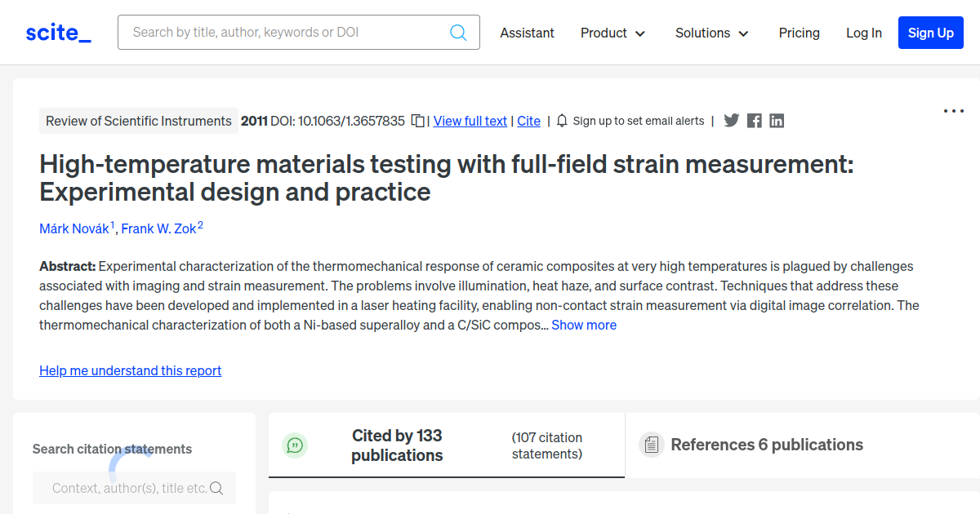Expand the Product dropdown menu
This screenshot has width=980, height=514.
pyautogui.click(x=613, y=33)
